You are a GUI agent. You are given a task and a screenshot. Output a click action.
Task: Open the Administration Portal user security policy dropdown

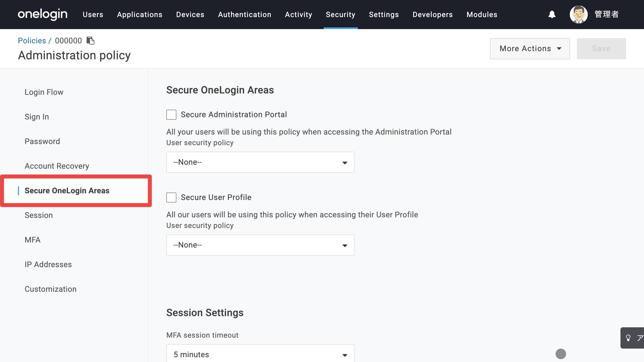click(260, 162)
